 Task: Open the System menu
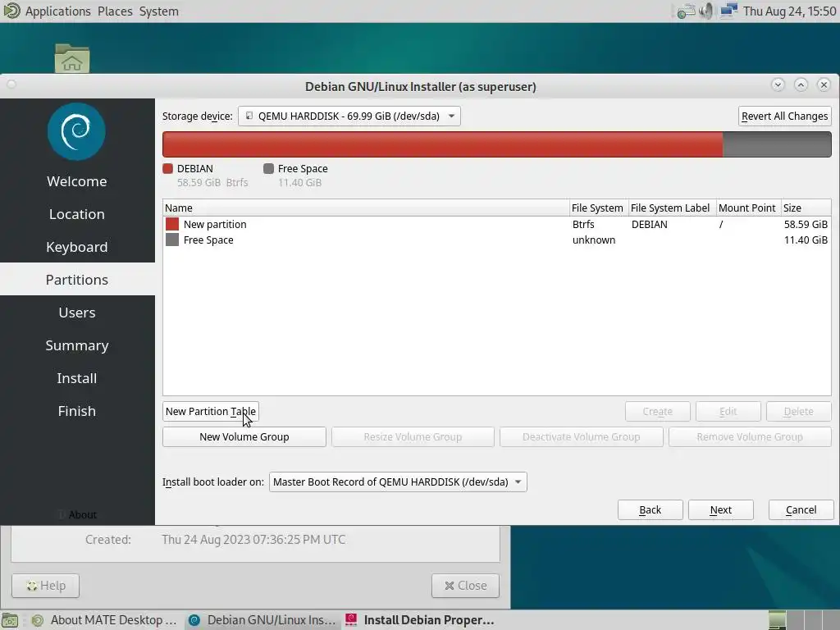158,11
